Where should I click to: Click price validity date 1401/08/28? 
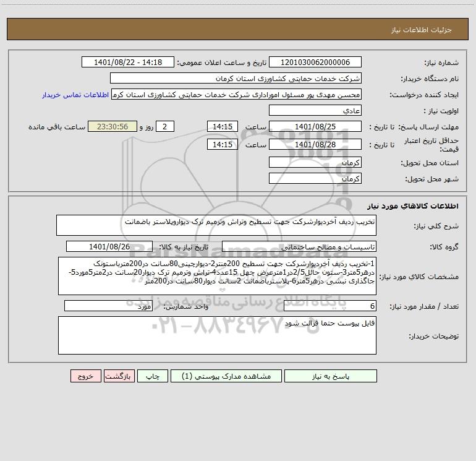tap(315, 144)
